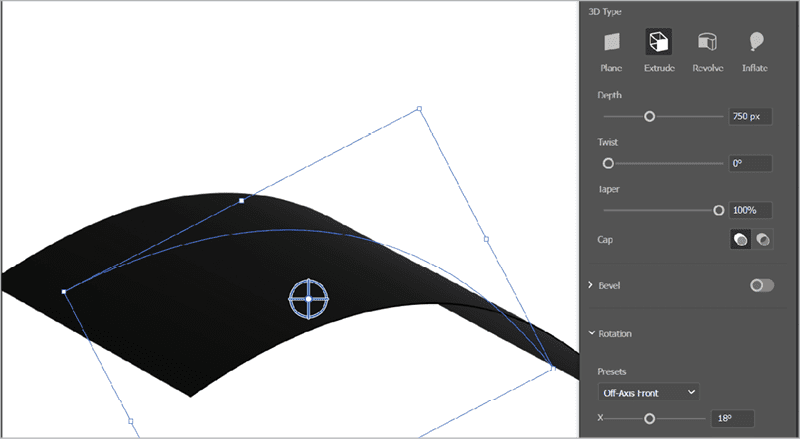Open the Off-Axis Front presets dropdown

coord(648,393)
